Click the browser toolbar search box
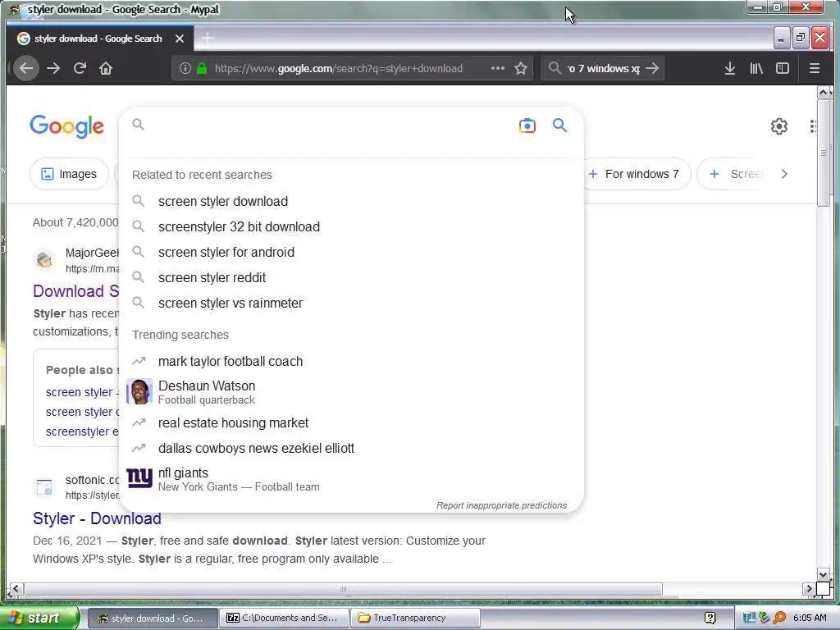This screenshot has width=840, height=630. click(x=603, y=69)
